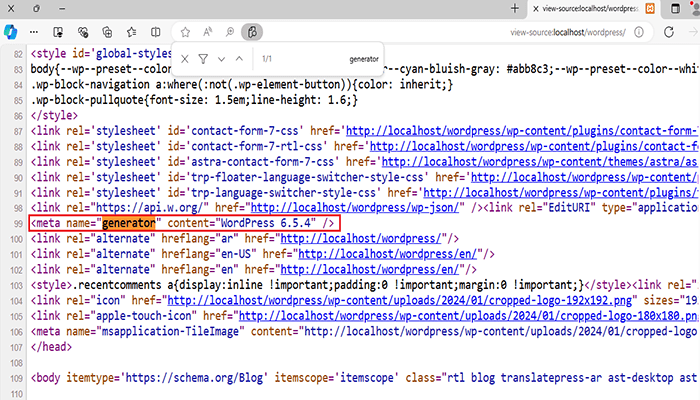Open line 102 hreflang 'en' wordpress/en/ link

370,270
